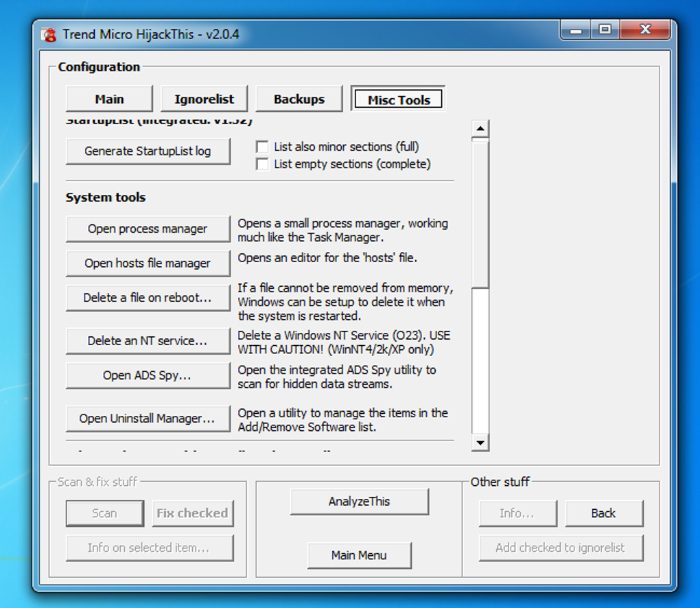Screen dimensions: 700x608
Task: Minimize the HijackThis window
Action: 576,30
